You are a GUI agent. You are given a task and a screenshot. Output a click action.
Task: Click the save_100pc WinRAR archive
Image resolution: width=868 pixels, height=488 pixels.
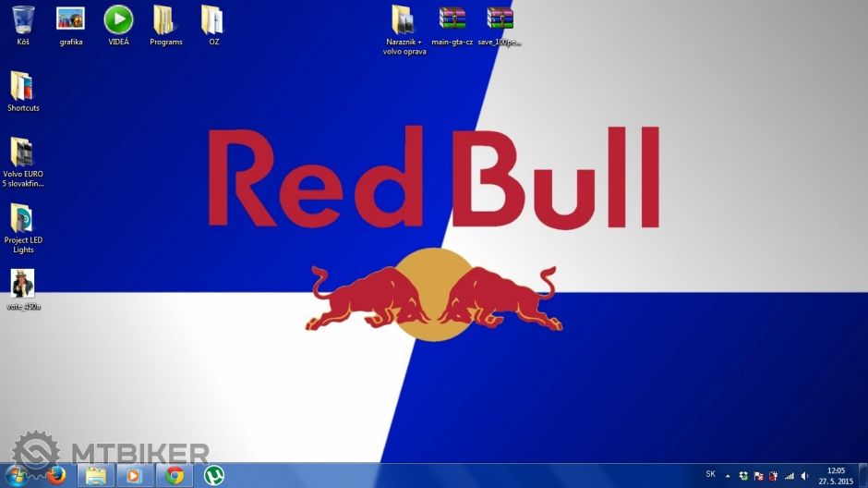pos(500,19)
